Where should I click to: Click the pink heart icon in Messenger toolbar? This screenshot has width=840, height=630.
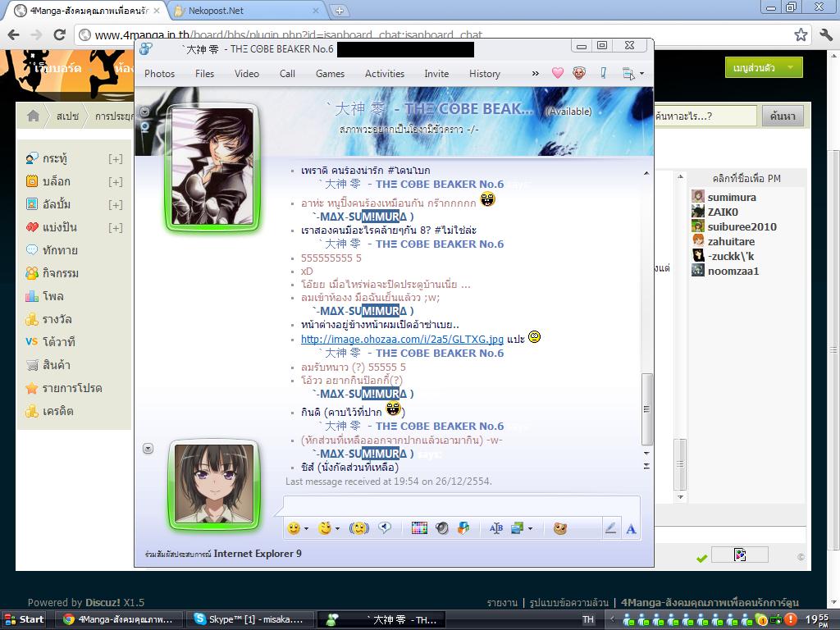pos(558,73)
